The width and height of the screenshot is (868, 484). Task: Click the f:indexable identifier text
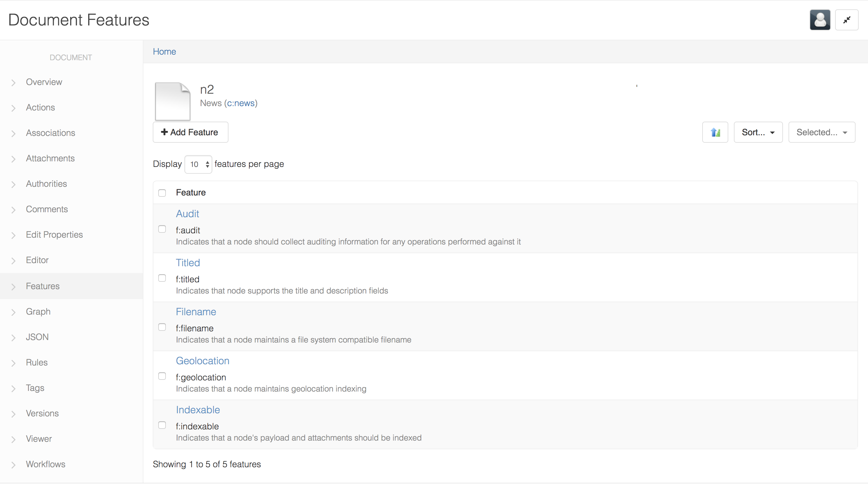point(197,426)
